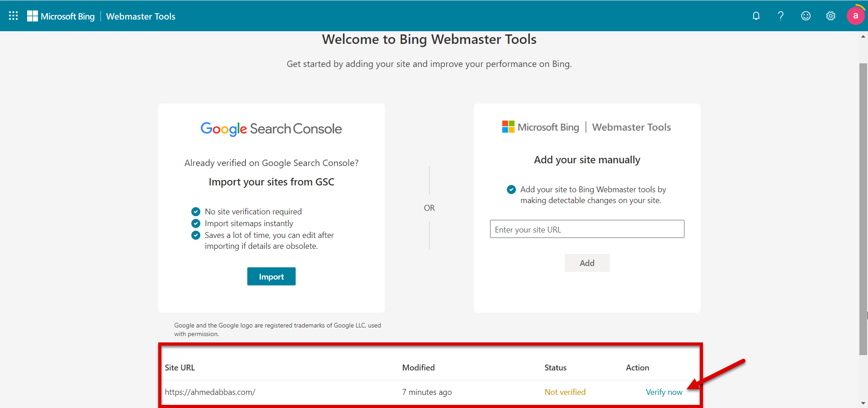
Task: Click the Google Search Console logo
Action: (x=271, y=129)
